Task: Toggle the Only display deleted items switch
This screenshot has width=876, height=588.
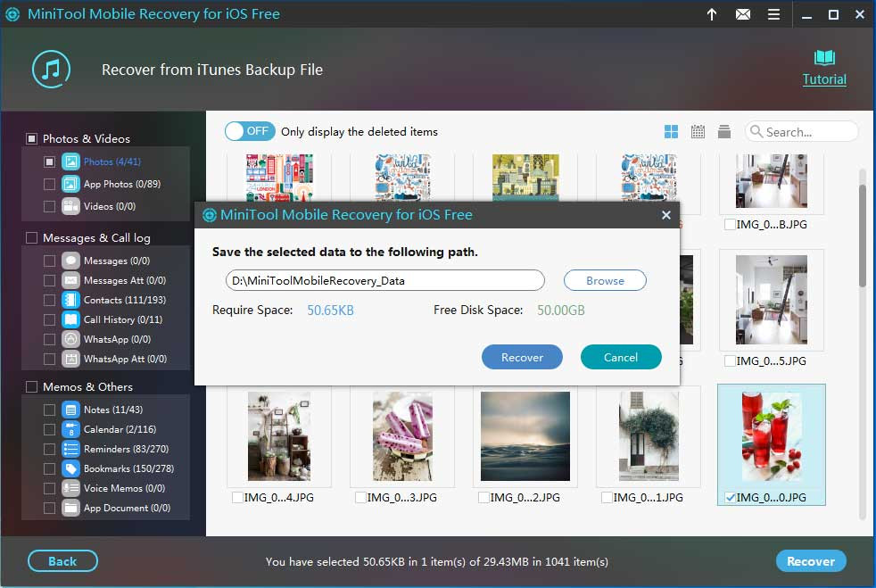Action: pos(250,131)
